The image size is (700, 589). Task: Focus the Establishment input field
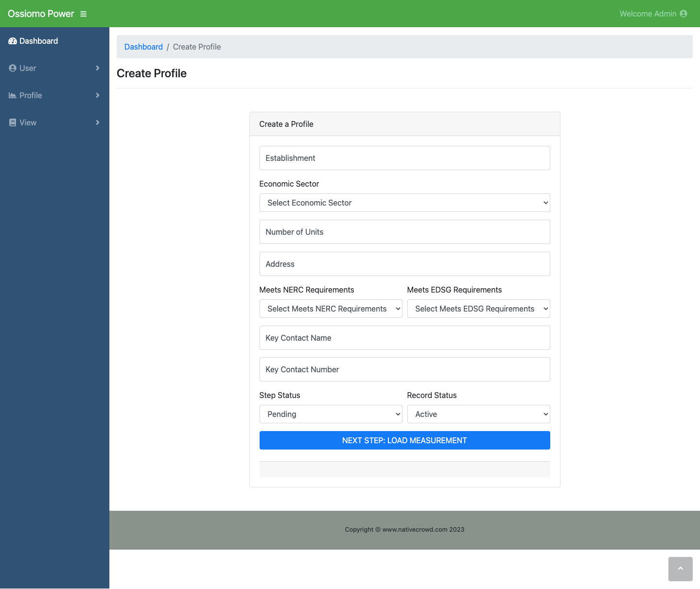pyautogui.click(x=405, y=158)
